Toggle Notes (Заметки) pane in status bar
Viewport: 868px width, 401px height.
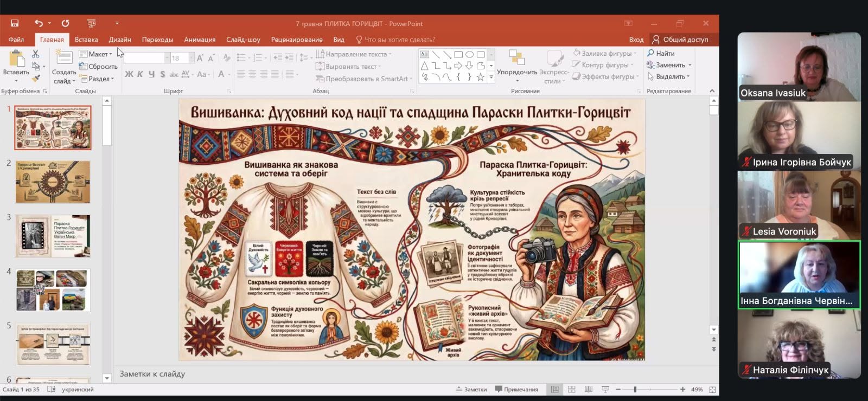[471, 389]
